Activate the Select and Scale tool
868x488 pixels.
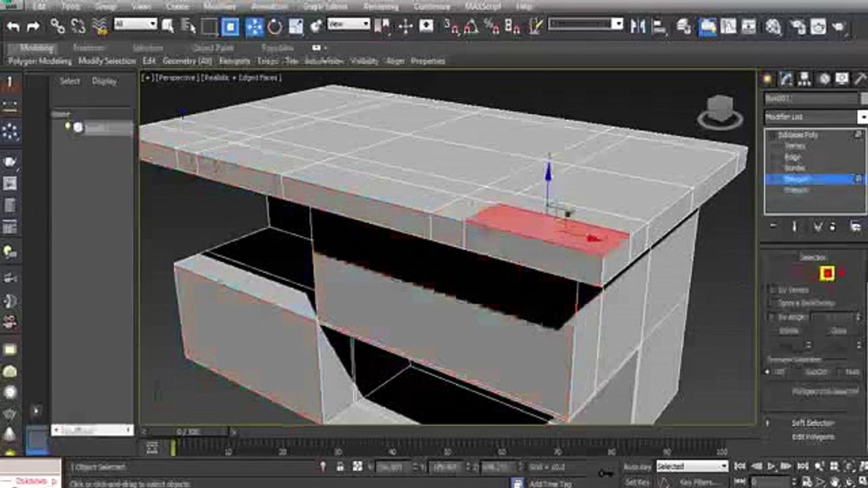click(x=296, y=26)
